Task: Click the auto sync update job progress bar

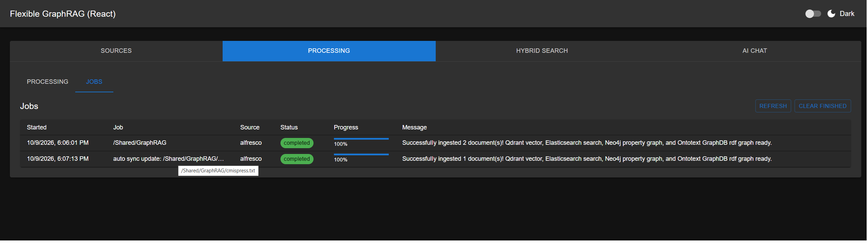Action: click(361, 155)
